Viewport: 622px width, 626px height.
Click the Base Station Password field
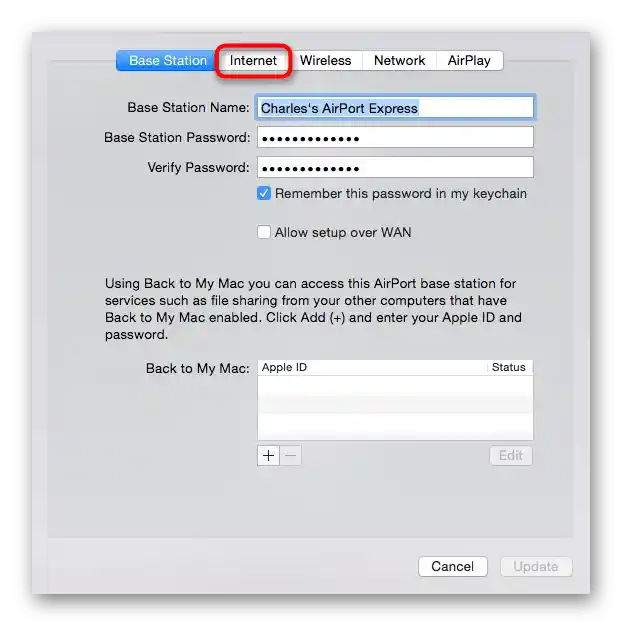coord(395,137)
